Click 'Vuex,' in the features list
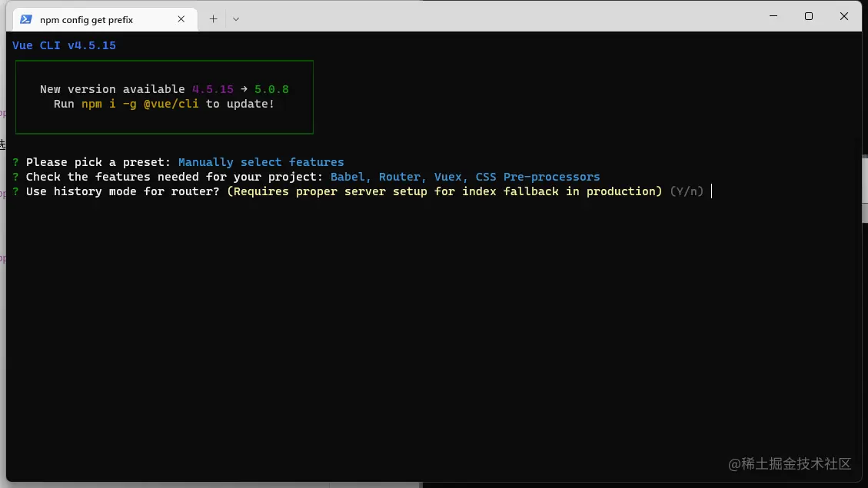The height and width of the screenshot is (488, 868). click(x=451, y=177)
